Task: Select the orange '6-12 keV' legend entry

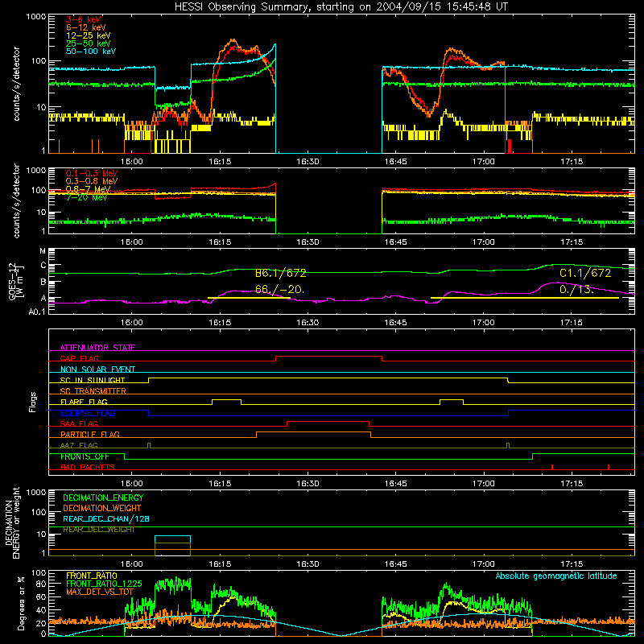Action: pyautogui.click(x=86, y=27)
